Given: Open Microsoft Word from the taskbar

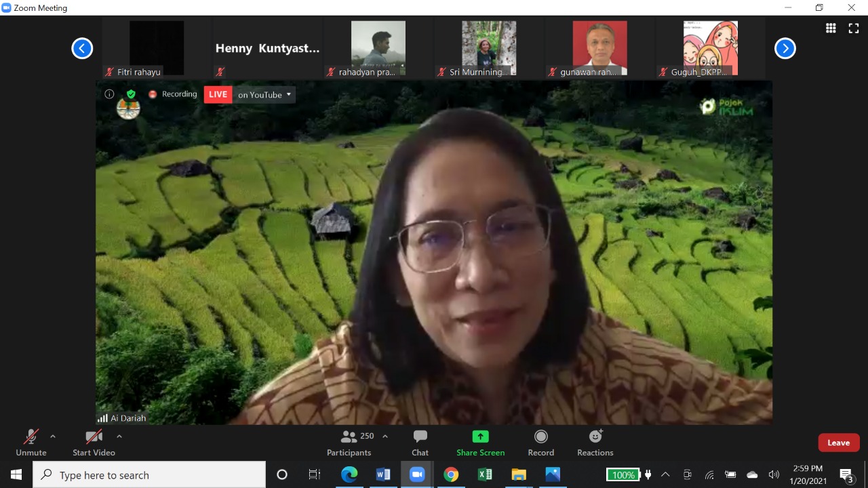Looking at the screenshot, I should click(383, 474).
